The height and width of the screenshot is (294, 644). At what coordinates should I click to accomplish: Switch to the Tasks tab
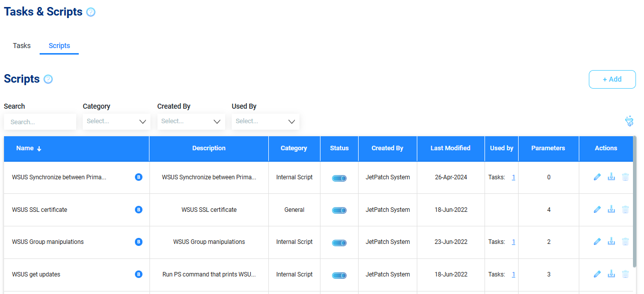[22, 46]
